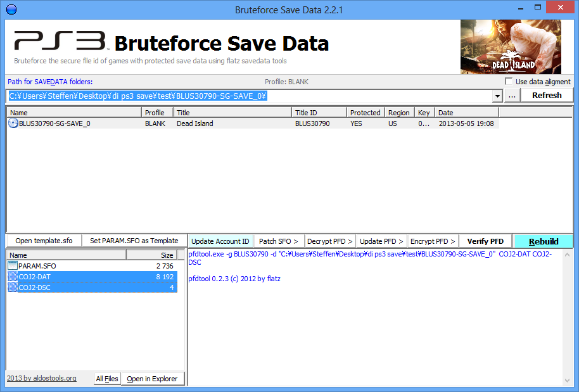Click the app icon in the title bar

11,9
